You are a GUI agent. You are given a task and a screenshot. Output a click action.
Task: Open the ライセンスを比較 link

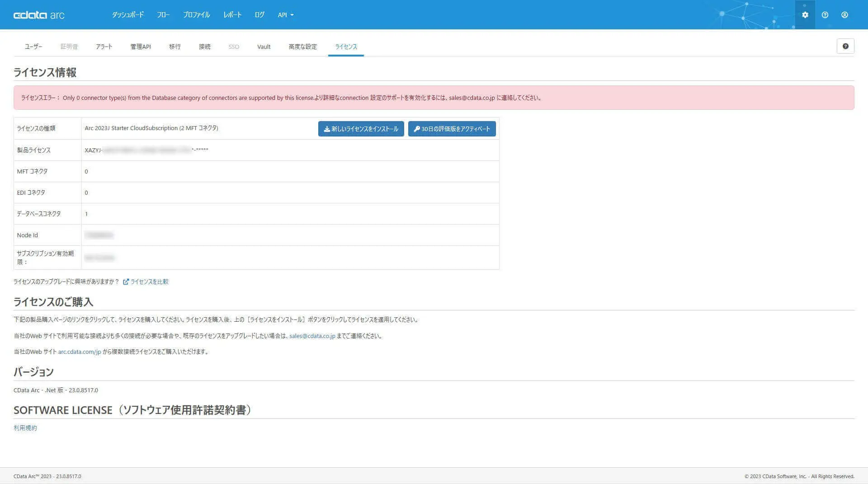point(146,282)
